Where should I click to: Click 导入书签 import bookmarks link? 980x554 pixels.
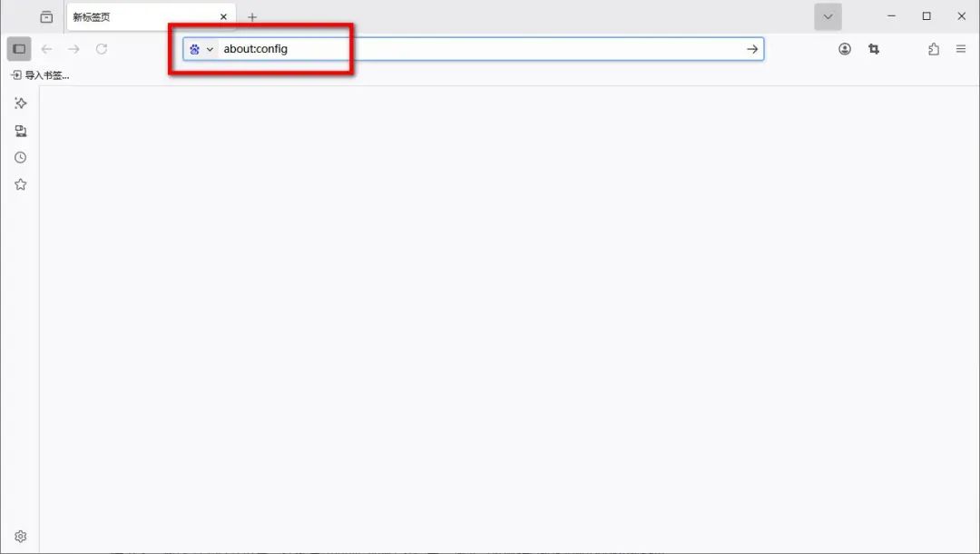(x=41, y=75)
